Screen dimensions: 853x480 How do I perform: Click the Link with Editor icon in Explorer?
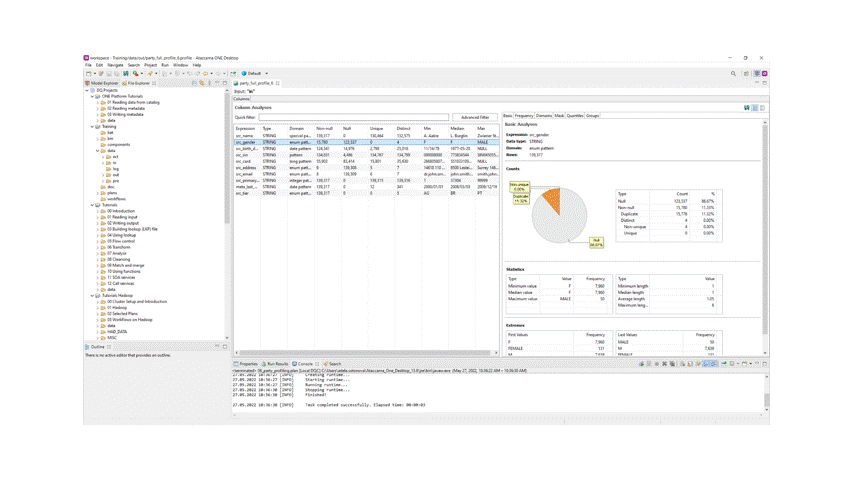(202, 83)
